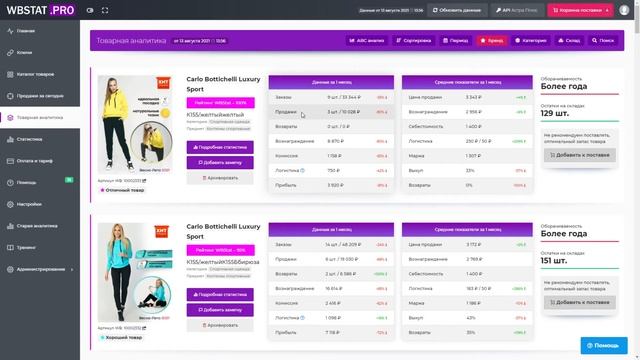This screenshot has height=360, width=640.
Task: Select Возвраты row in second product's monthly data
Action: [331, 274]
